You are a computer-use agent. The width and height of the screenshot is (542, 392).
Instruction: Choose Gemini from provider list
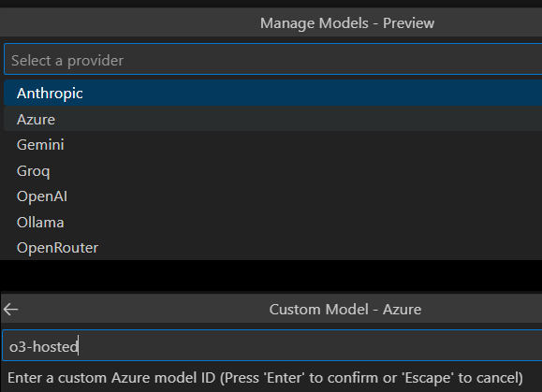[x=273, y=145]
